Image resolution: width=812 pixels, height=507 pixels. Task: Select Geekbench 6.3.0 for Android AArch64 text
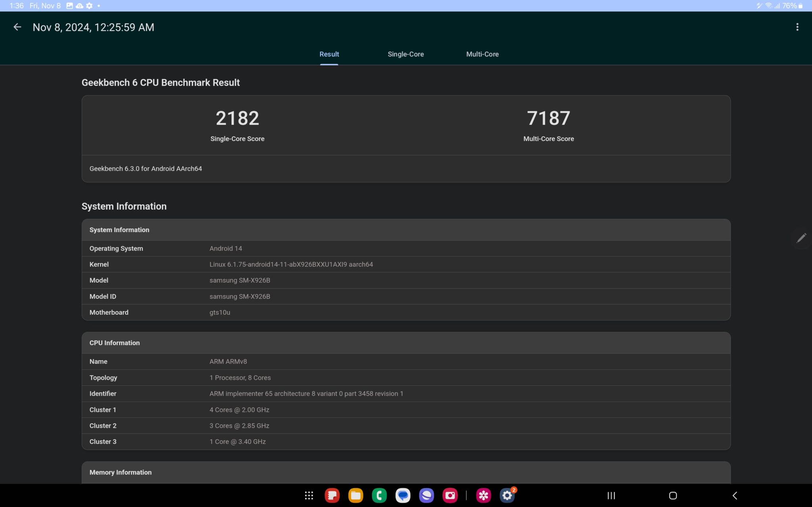point(146,168)
